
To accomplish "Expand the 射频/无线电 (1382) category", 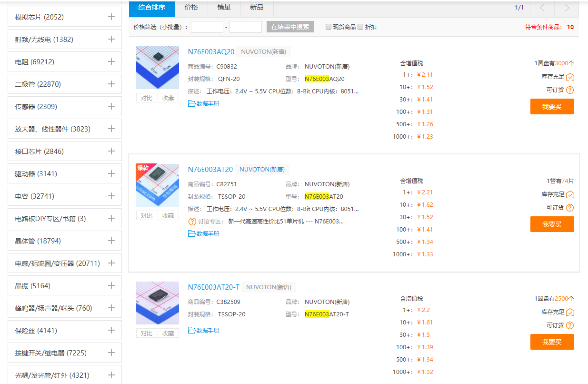I will [111, 39].
